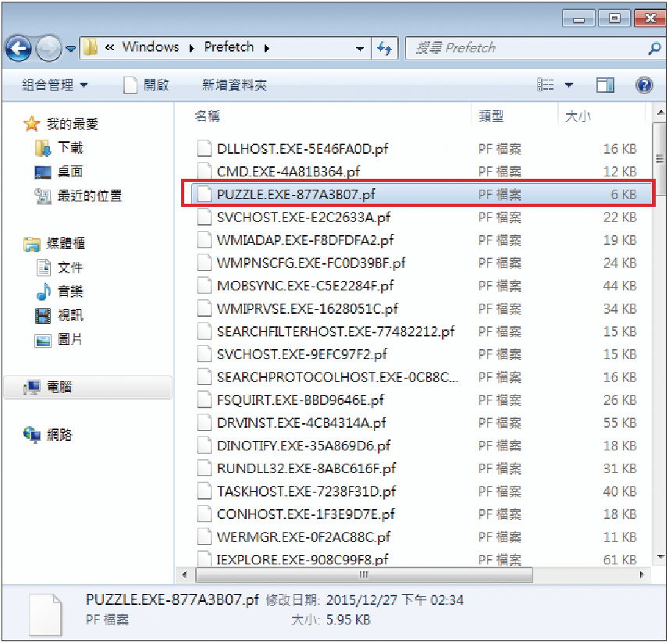Click the search magnifier icon
The width and height of the screenshot is (669, 644).
[655, 48]
